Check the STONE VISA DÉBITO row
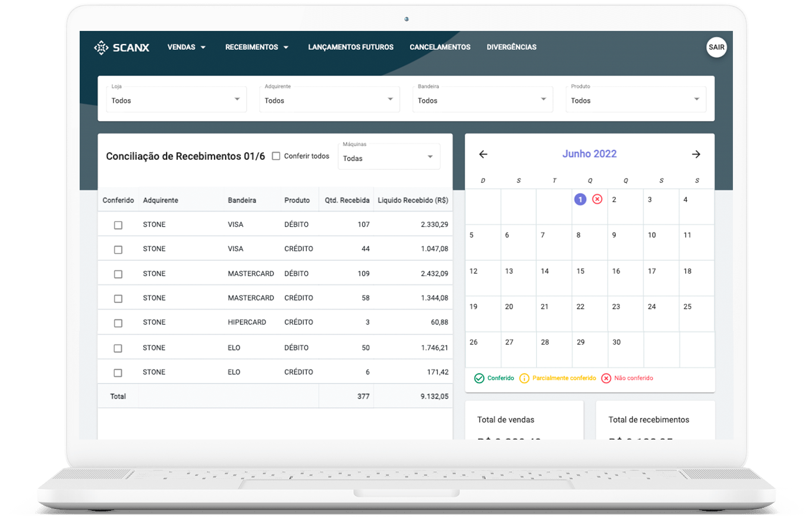The height and width of the screenshot is (531, 812). tap(118, 225)
